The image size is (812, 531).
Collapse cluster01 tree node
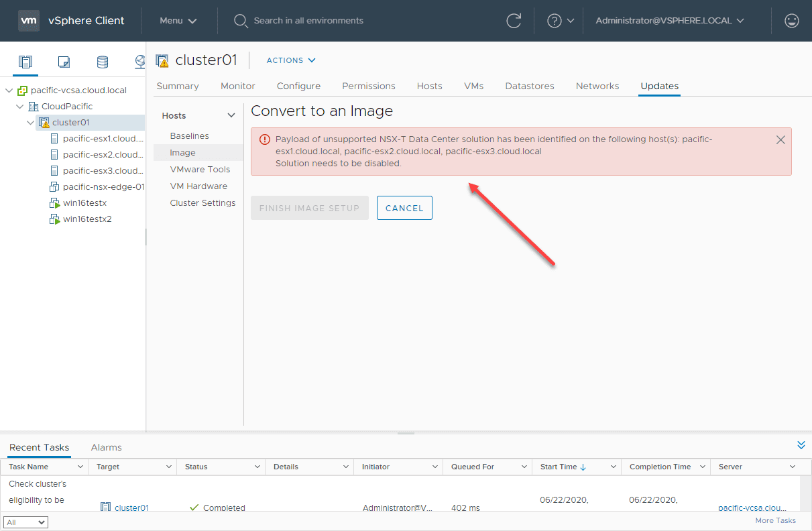pos(30,123)
